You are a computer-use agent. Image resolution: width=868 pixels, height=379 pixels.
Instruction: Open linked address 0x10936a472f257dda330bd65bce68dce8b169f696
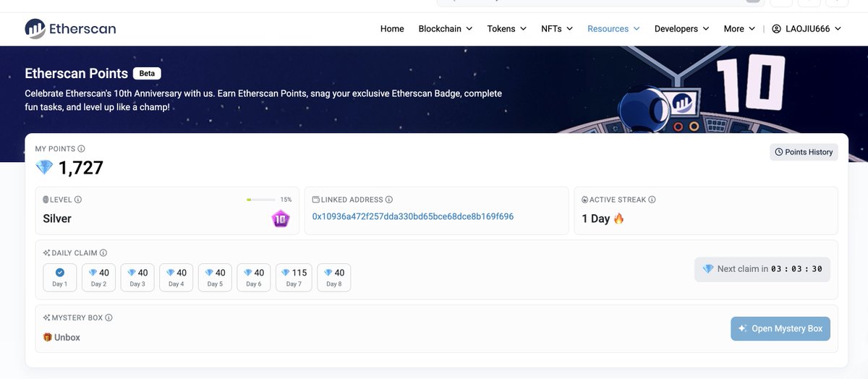coord(413,216)
